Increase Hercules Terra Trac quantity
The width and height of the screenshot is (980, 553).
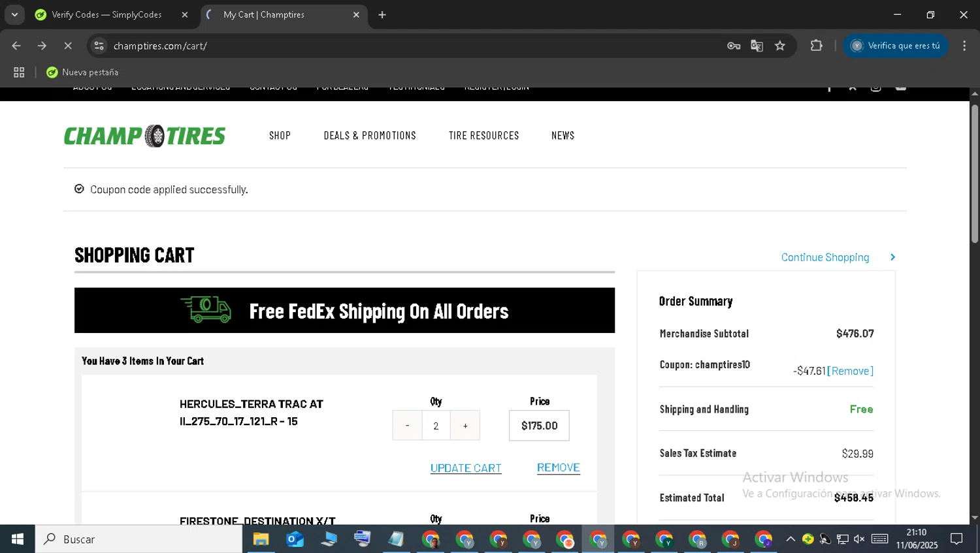465,426
